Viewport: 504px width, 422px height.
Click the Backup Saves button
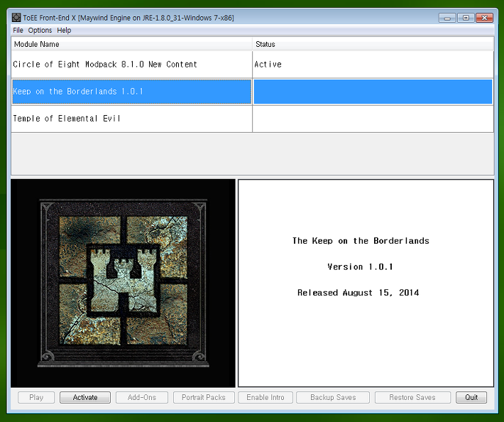[x=333, y=398]
